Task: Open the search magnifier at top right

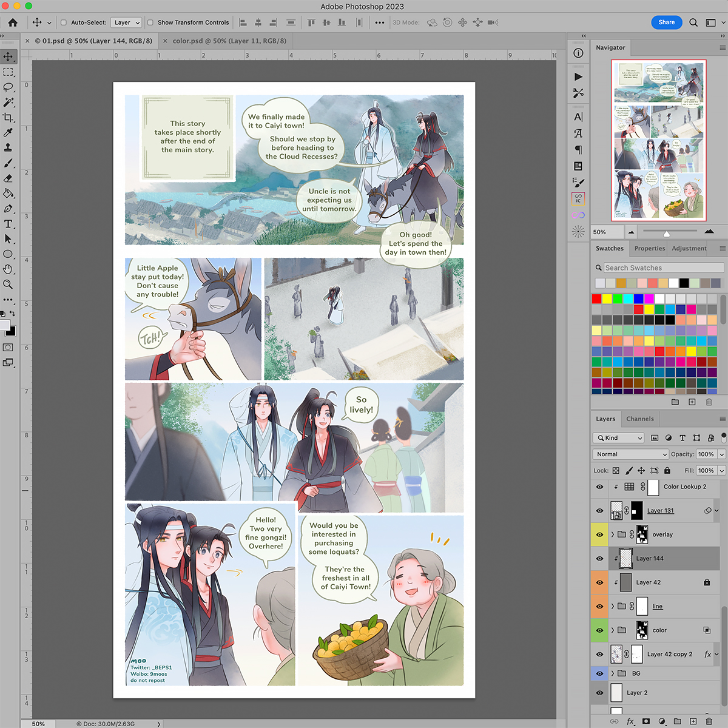Action: [x=693, y=22]
